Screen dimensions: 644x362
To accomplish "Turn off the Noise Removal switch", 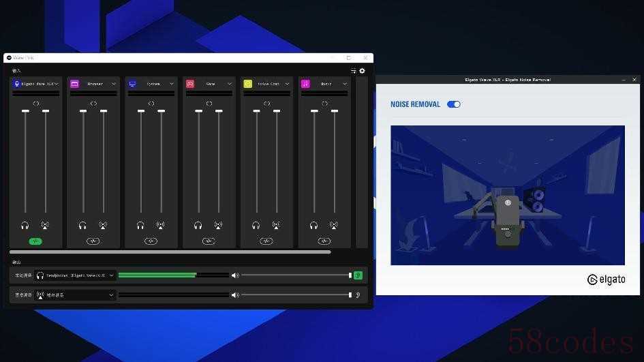I will coord(453,104).
